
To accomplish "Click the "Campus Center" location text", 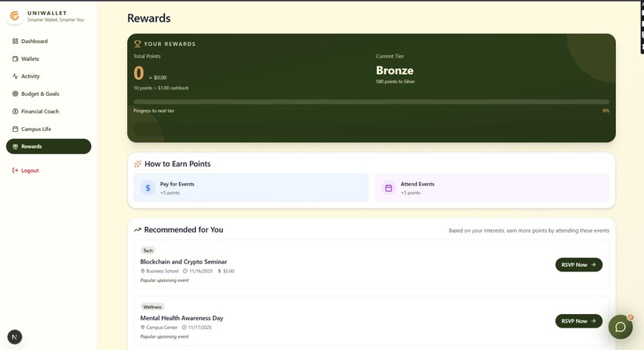I will coord(162,328).
